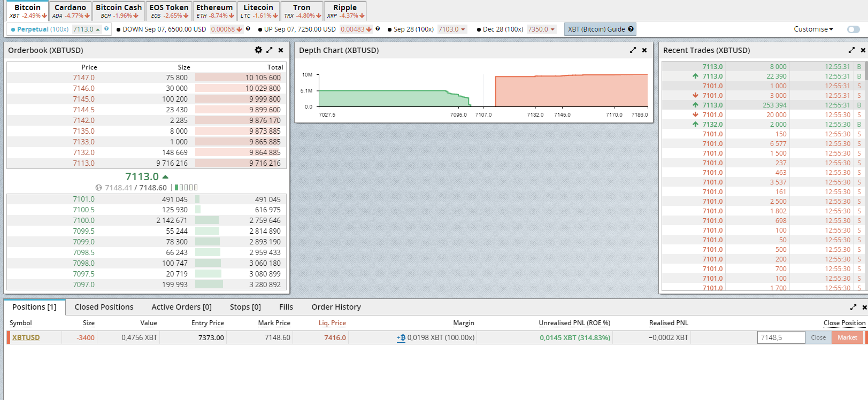This screenshot has height=400, width=868.
Task: Click the 7097.0 bid price row
Action: pyautogui.click(x=147, y=284)
